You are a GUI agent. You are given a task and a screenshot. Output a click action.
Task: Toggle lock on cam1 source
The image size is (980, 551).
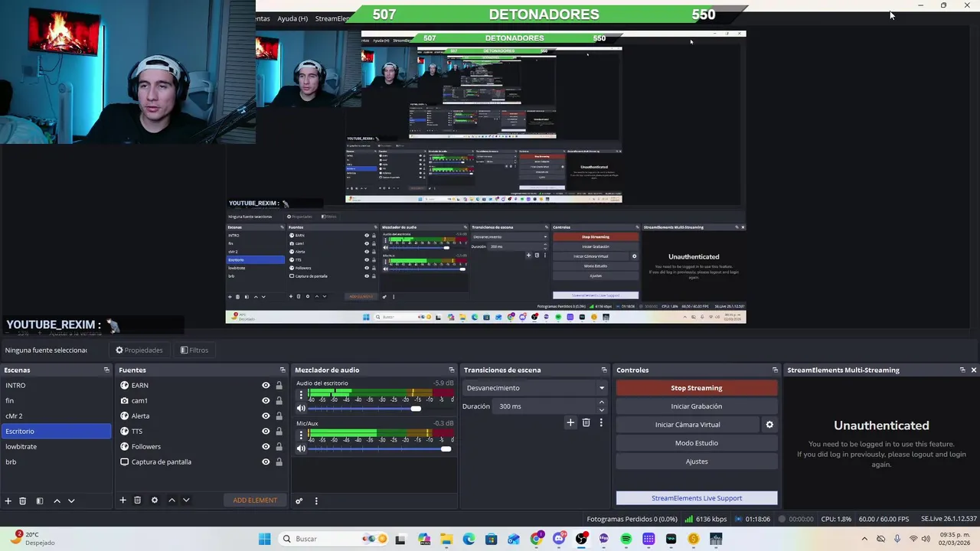point(279,401)
